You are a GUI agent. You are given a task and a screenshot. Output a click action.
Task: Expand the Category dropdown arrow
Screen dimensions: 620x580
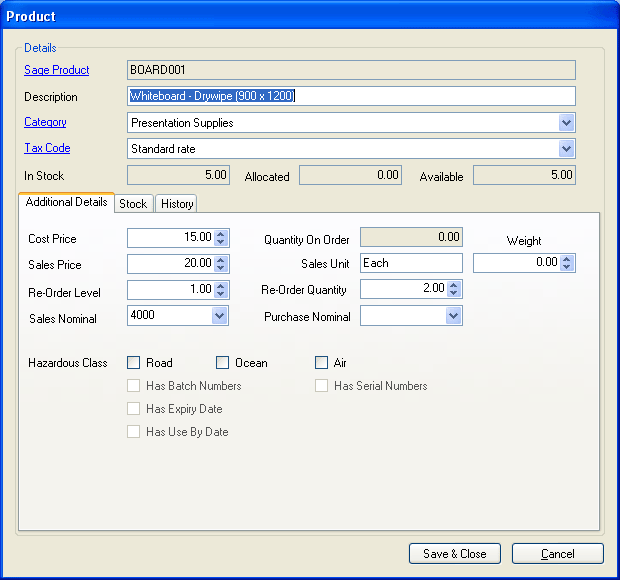tap(566, 123)
